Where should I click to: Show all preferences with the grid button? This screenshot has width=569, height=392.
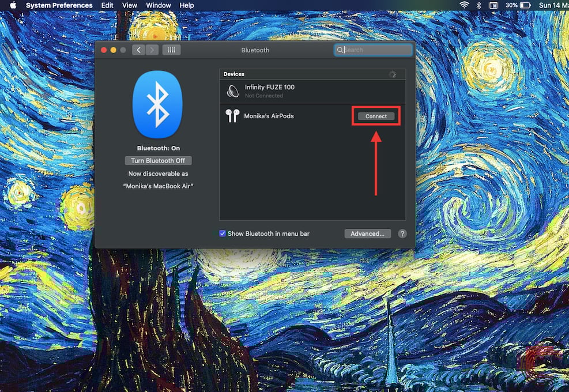coord(172,50)
